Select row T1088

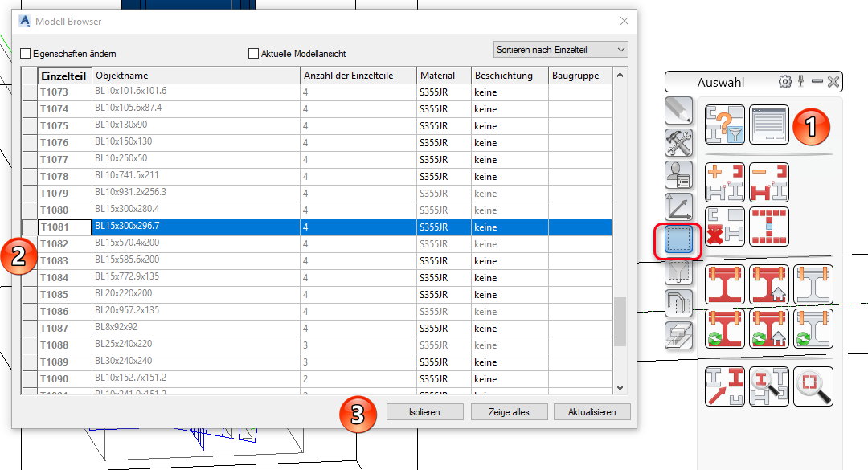pos(317,345)
